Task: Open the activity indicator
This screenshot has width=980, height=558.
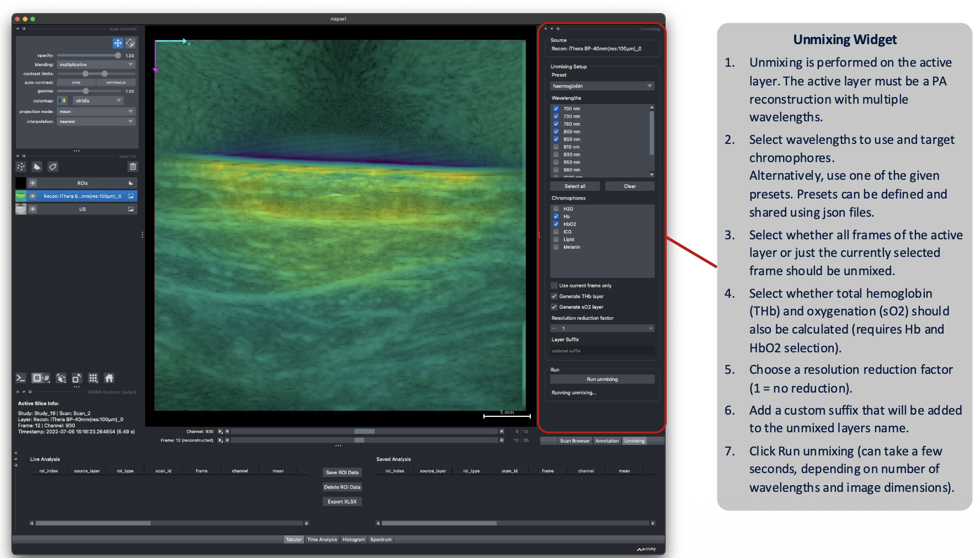Action: [646, 549]
